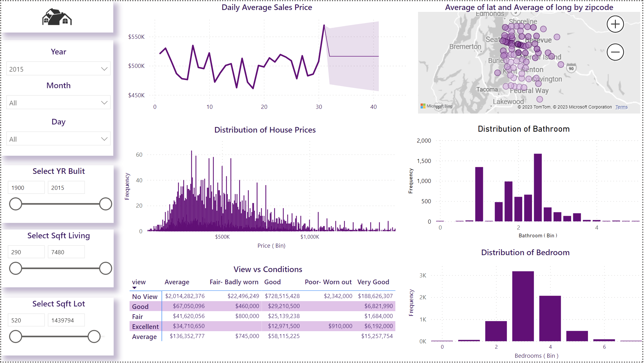Click the tallest bar in Bathroom distribution

coord(538,188)
